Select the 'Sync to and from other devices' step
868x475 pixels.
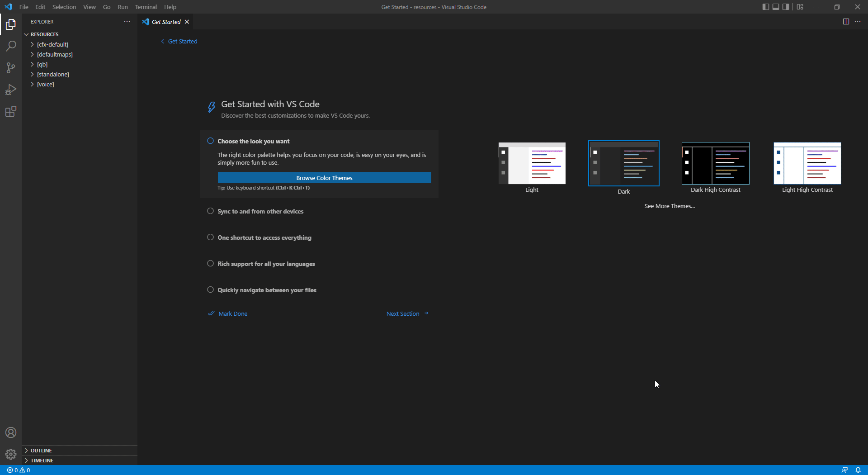click(x=260, y=211)
